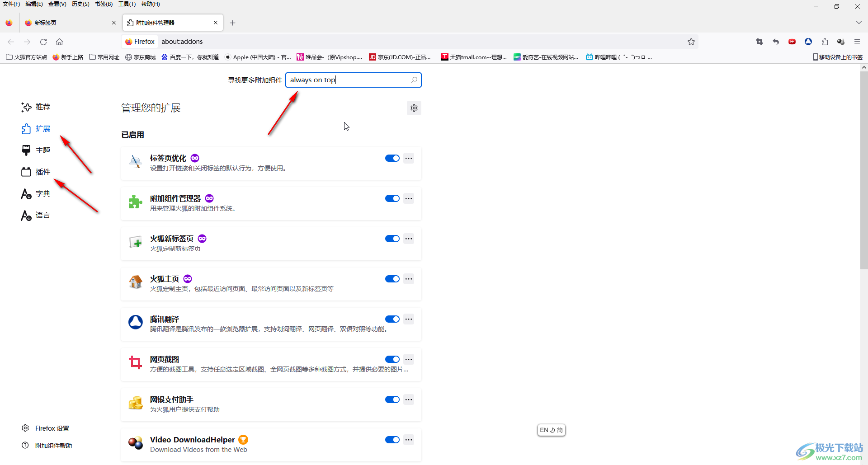The height and width of the screenshot is (465, 868).
Task: Click the 网银支付助手 coins icon
Action: click(136, 403)
